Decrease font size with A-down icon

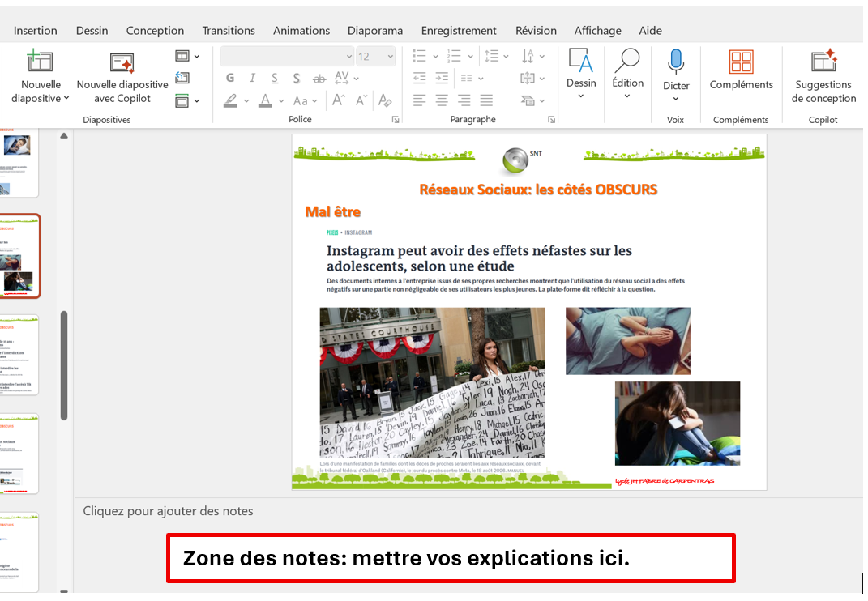(x=361, y=100)
